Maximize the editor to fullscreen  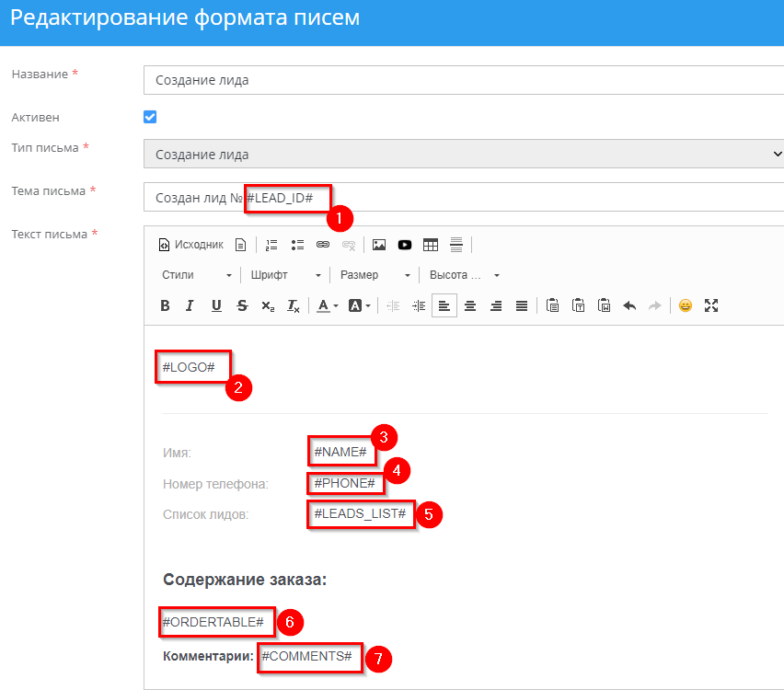(710, 305)
